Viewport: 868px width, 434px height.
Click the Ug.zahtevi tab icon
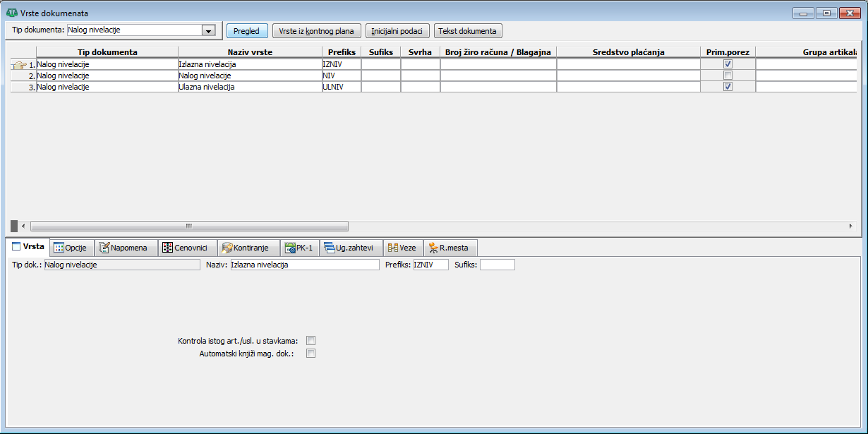(330, 248)
